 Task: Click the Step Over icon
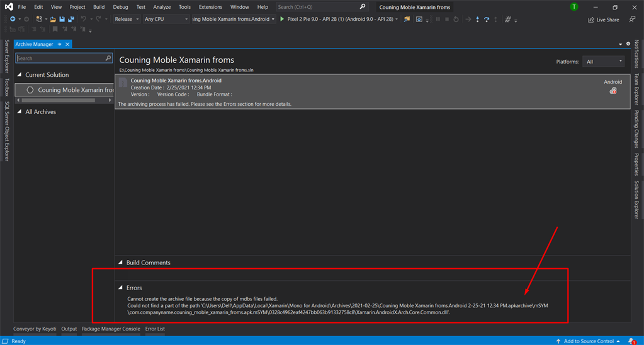pyautogui.click(x=486, y=19)
